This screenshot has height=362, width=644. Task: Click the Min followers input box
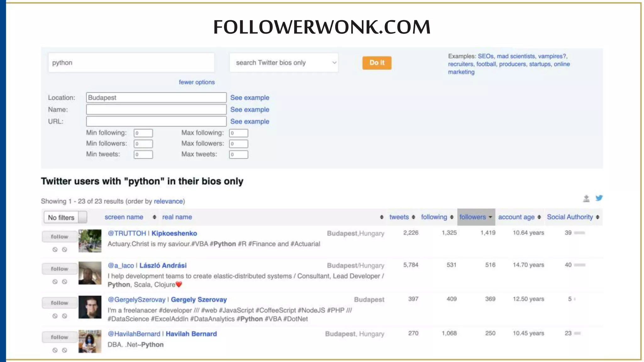[x=143, y=144]
